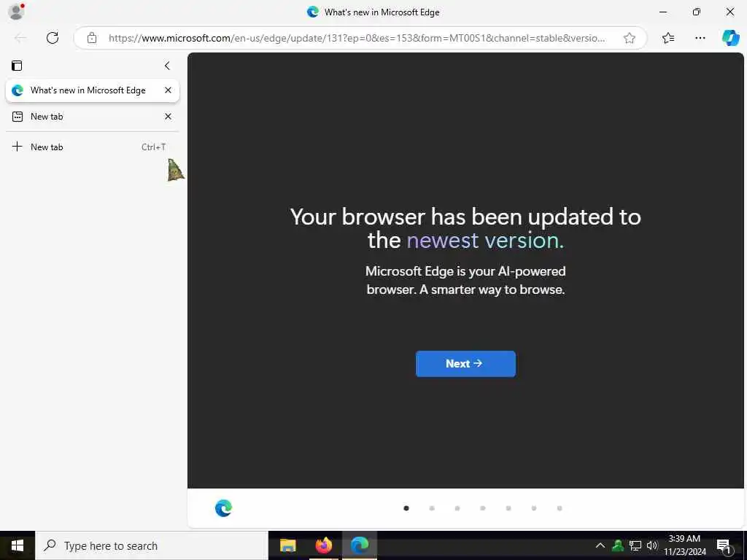Go to the sixth carousel dot
This screenshot has width=747, height=560.
pos(534,508)
